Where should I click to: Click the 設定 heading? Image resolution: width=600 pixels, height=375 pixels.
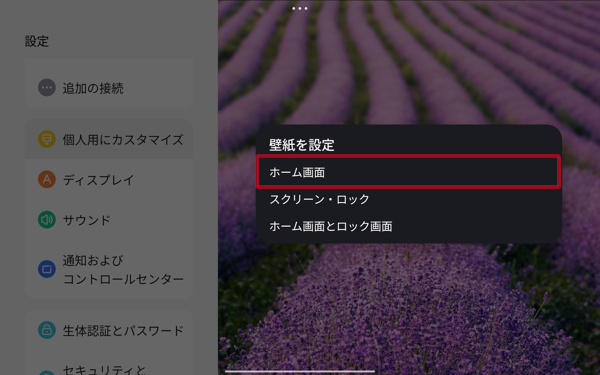coord(37,41)
